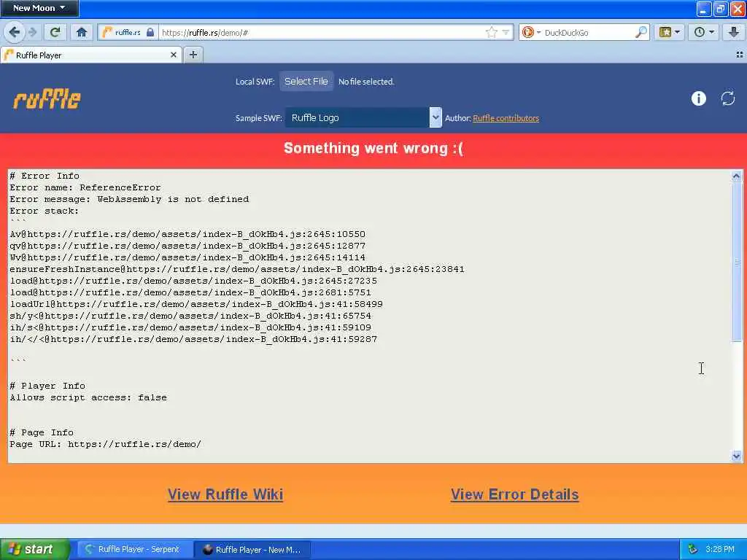This screenshot has width=747, height=560.
Task: Click the View Error Details link
Action: pyautogui.click(x=514, y=494)
